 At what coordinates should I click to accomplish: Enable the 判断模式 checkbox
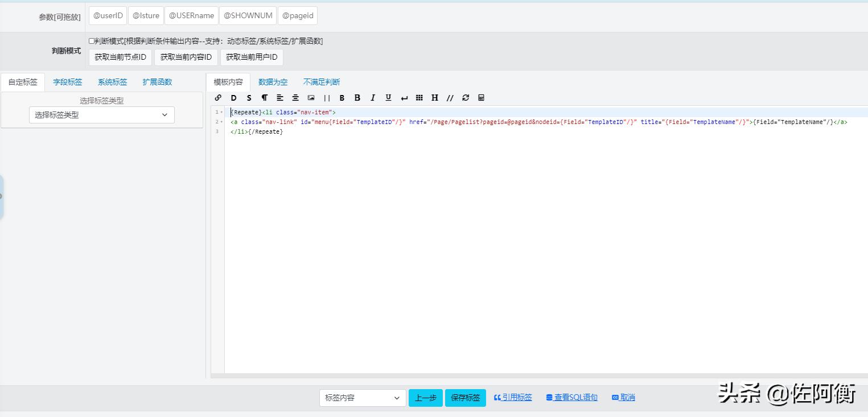[92, 41]
